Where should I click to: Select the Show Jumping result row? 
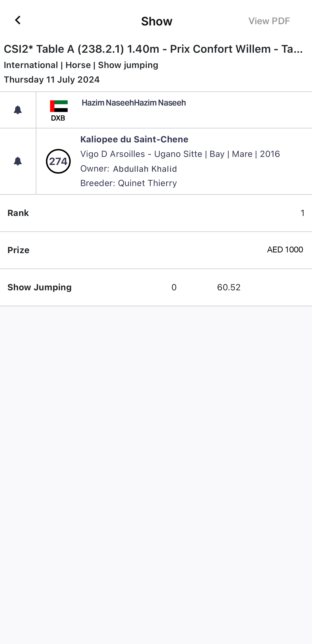(156, 287)
